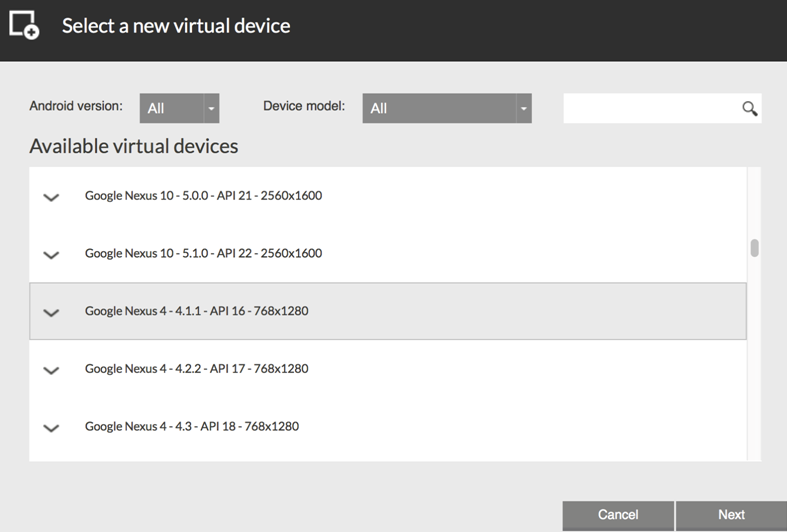Focus the device search text field

click(x=652, y=108)
